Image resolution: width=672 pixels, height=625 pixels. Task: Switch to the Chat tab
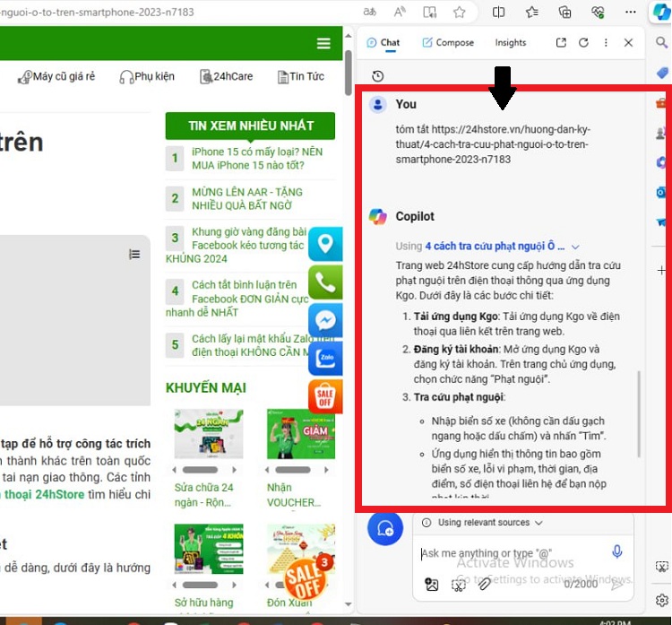pyautogui.click(x=383, y=42)
